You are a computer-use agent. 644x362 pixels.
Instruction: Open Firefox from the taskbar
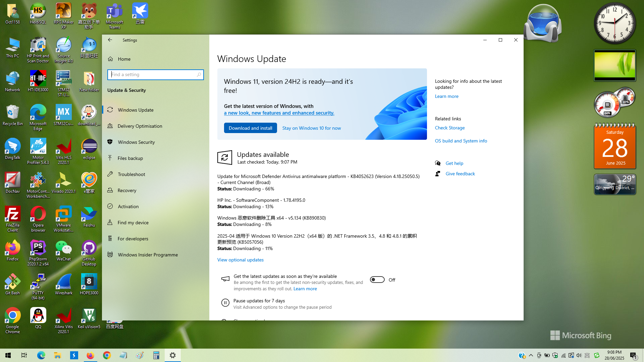[90, 355]
